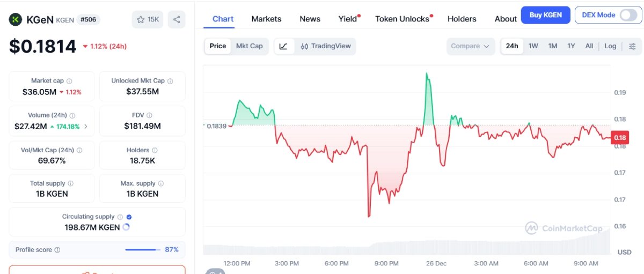Click the star watchlist 15K button

tap(148, 20)
